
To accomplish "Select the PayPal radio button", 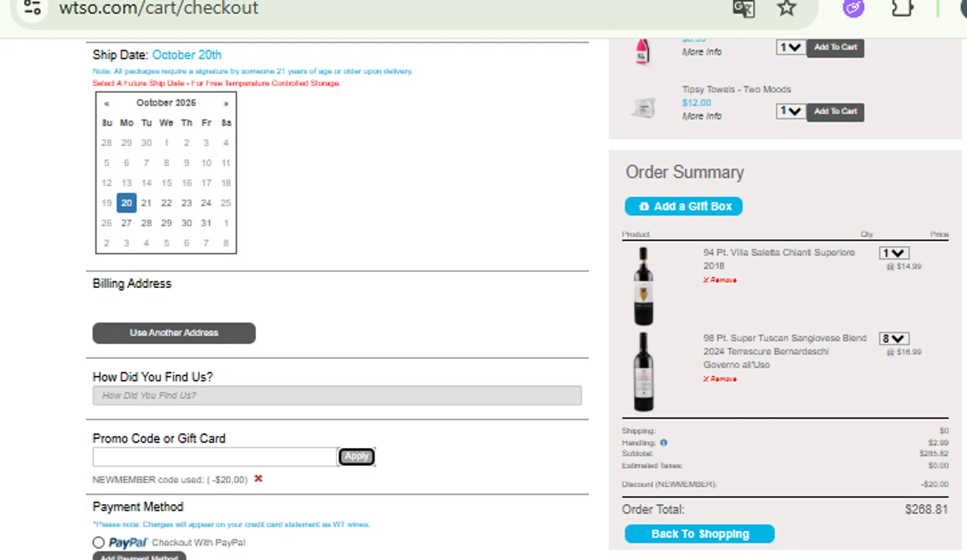I will (x=99, y=543).
